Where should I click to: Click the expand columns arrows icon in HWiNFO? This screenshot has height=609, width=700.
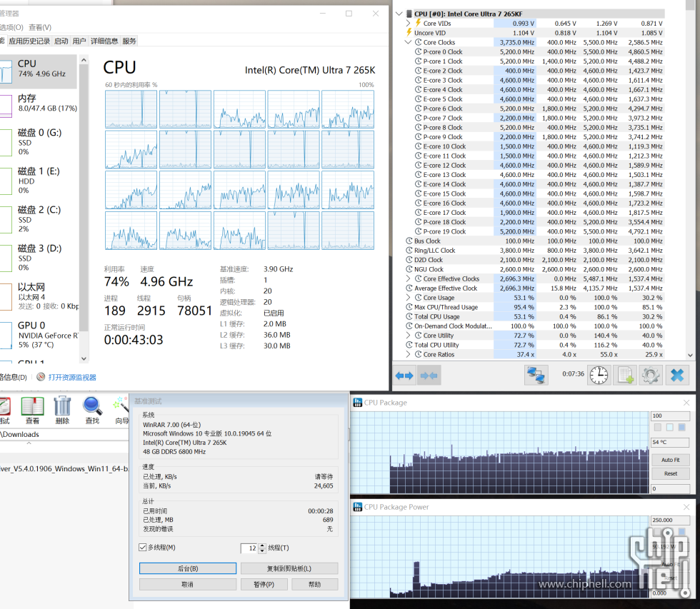(404, 376)
